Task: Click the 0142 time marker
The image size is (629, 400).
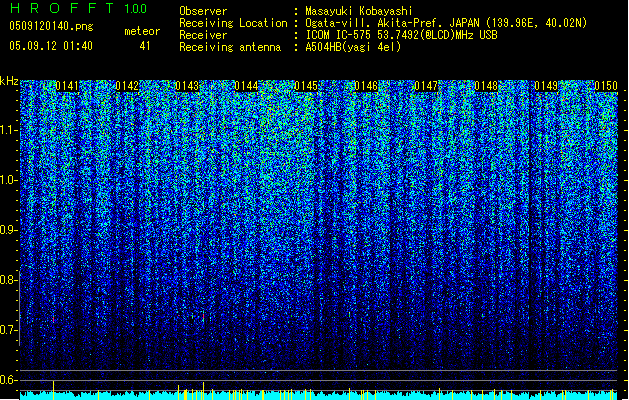Action: [x=127, y=86]
